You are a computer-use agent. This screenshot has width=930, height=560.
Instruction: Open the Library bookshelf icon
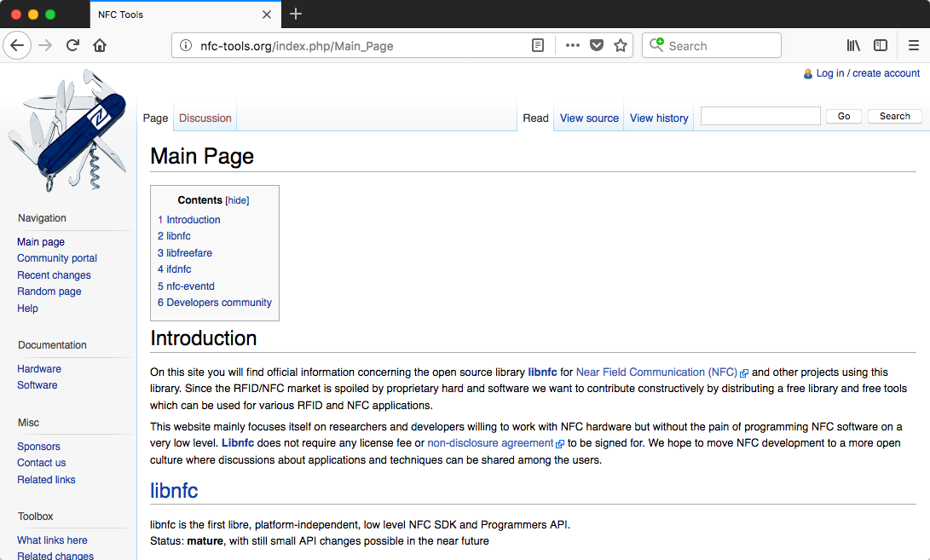(853, 46)
